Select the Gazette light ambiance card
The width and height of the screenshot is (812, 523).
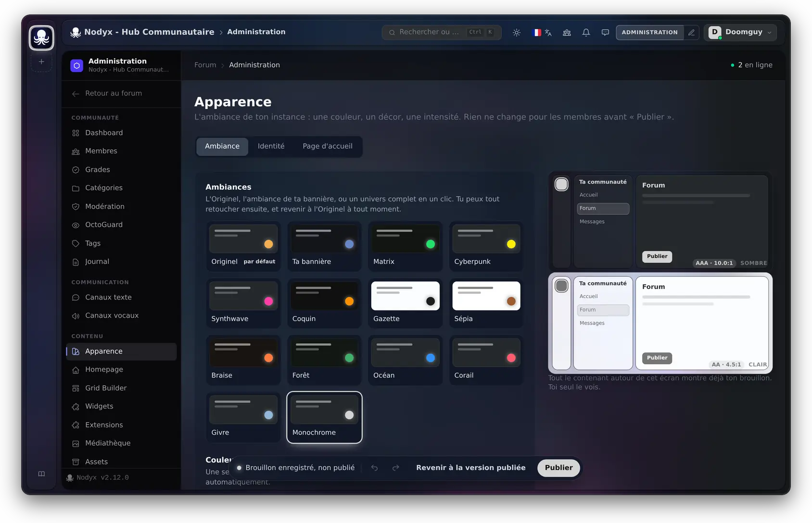405,303
